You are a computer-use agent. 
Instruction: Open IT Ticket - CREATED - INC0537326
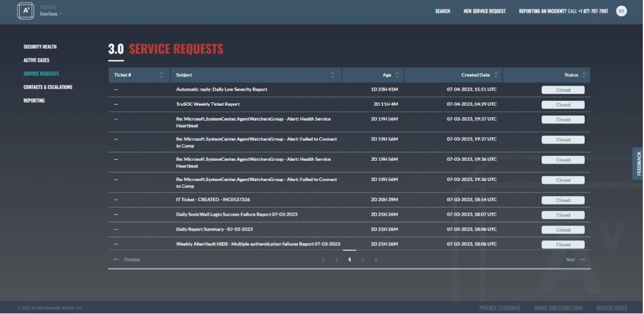click(213, 200)
